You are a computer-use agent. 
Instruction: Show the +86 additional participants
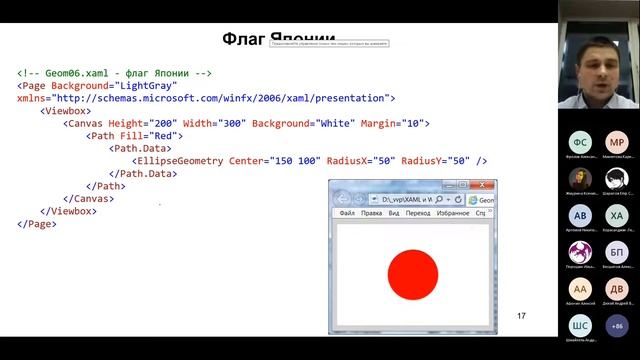[x=617, y=326]
